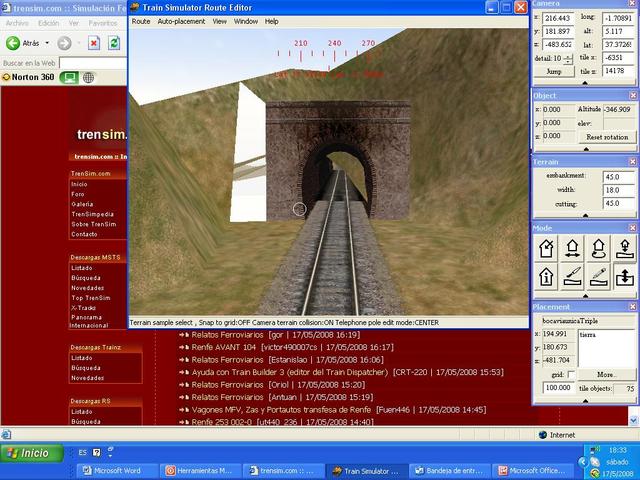
Task: Click the browser Stop icon
Action: (x=93, y=43)
